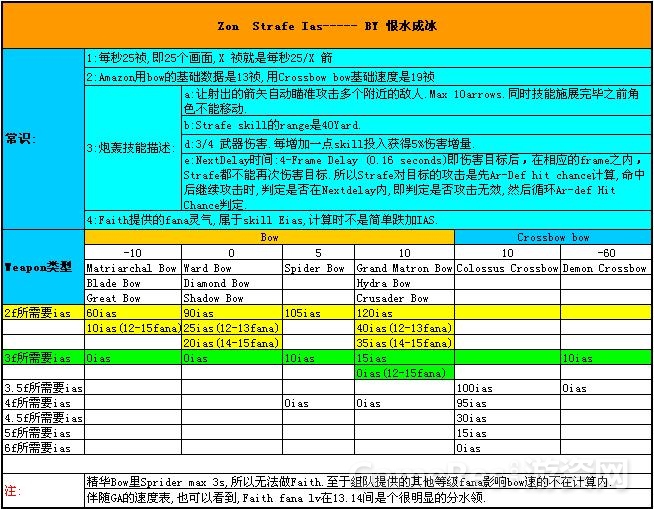Select the '6f所需要ias' row label
This screenshot has height=509, width=654.
[43, 448]
